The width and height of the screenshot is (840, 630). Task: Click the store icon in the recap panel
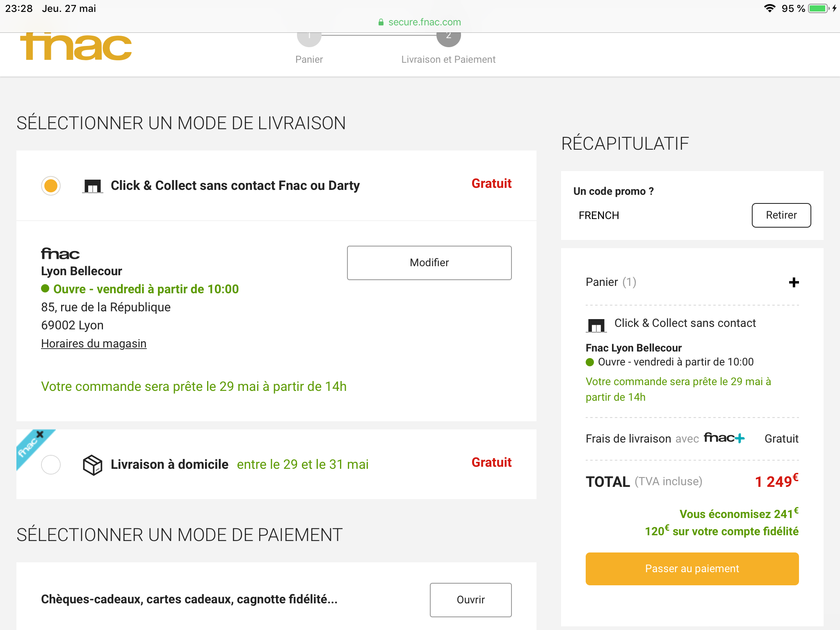pos(596,325)
